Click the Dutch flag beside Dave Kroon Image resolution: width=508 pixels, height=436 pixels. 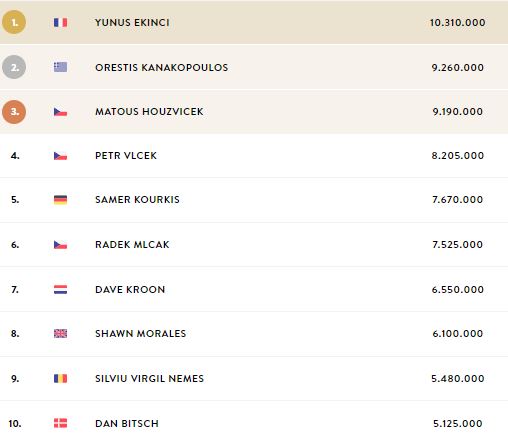click(60, 289)
